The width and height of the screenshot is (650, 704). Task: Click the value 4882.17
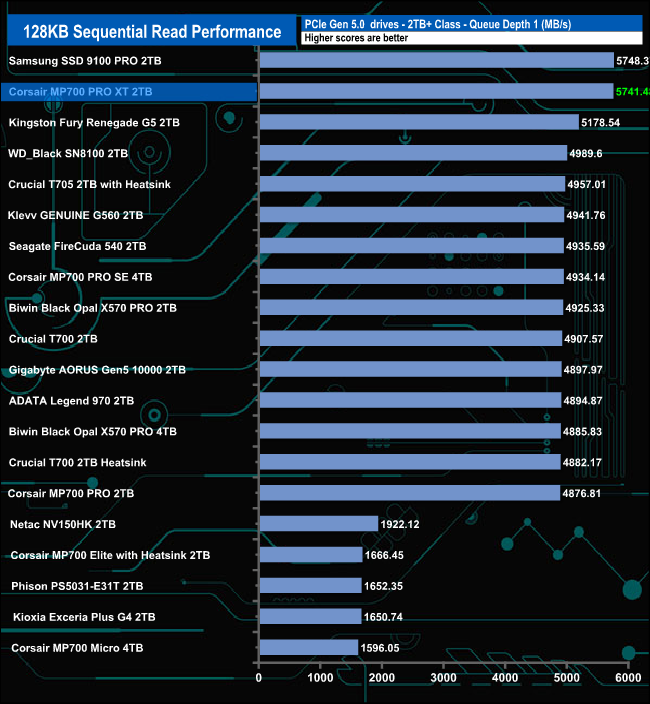pyautogui.click(x=582, y=463)
